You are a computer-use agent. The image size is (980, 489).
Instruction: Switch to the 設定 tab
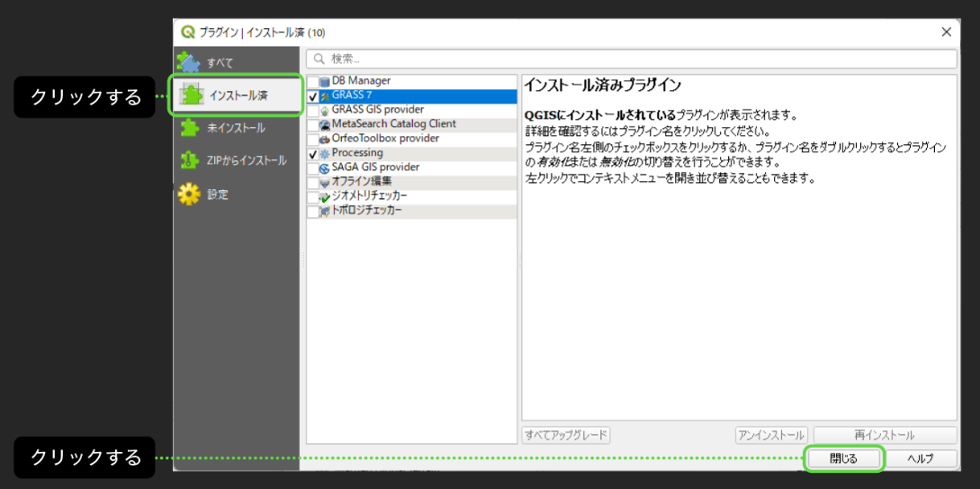click(x=237, y=194)
